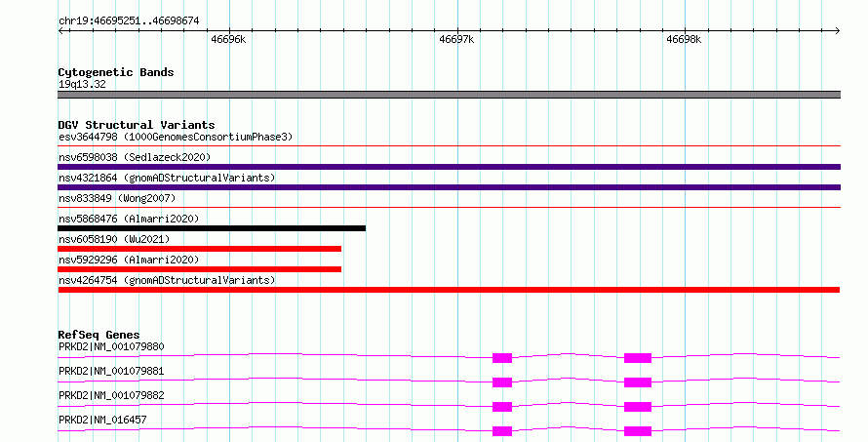Image resolution: width=868 pixels, height=442 pixels.
Task: Click the ruler's right-pointing arrowhead
Action: 838,30
